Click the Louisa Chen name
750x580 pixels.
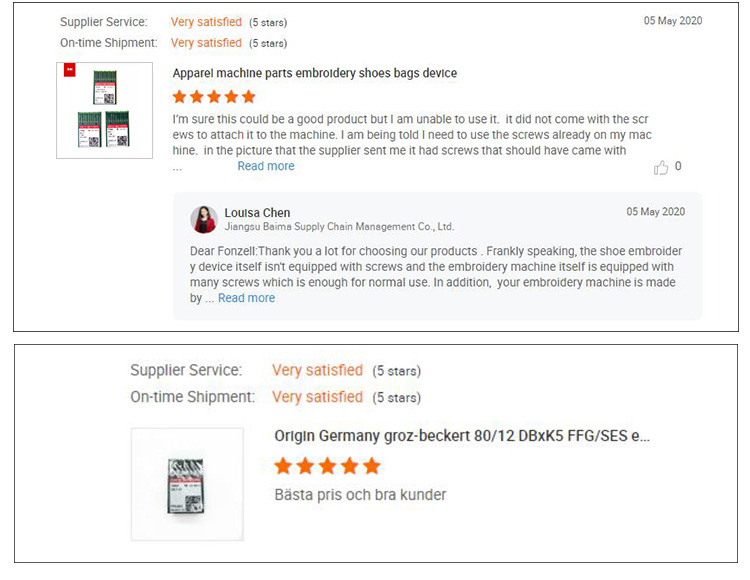257,213
